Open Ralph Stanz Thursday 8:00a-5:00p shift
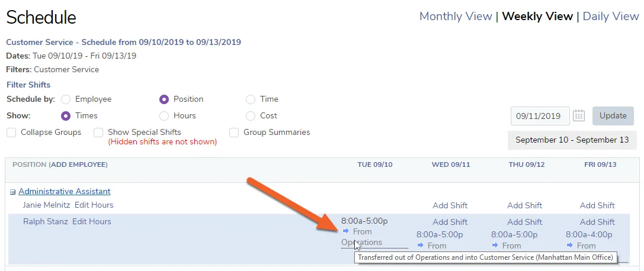Viewport: 644px width, 271px height. pyautogui.click(x=514, y=235)
